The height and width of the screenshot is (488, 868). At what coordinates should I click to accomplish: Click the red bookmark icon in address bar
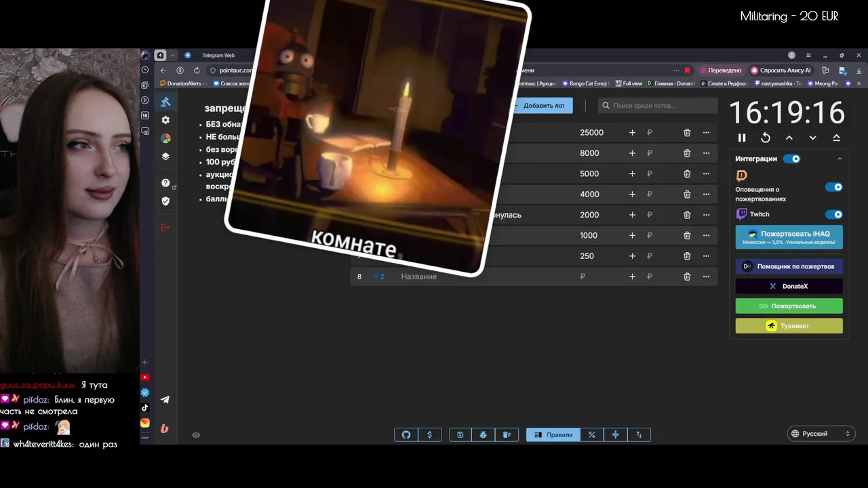tap(687, 70)
